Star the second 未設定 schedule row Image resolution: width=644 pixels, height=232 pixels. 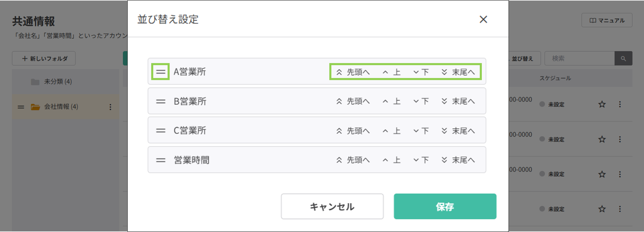click(x=602, y=139)
